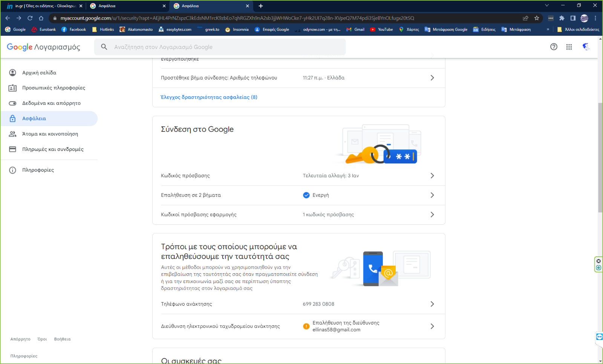Open Chrome extensions puzzle icon

click(562, 18)
